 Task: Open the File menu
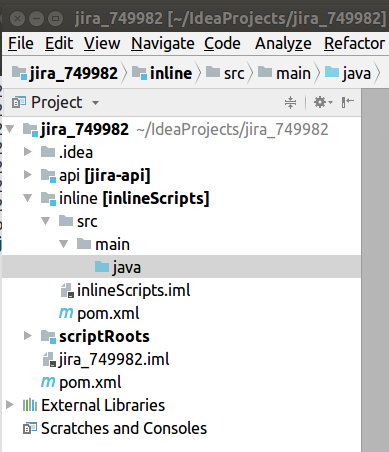click(21, 44)
